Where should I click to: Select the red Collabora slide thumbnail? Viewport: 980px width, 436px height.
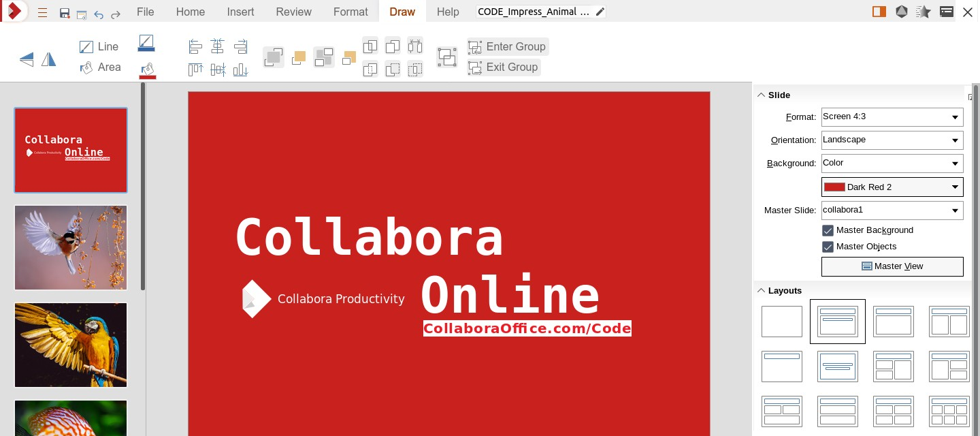(x=71, y=150)
